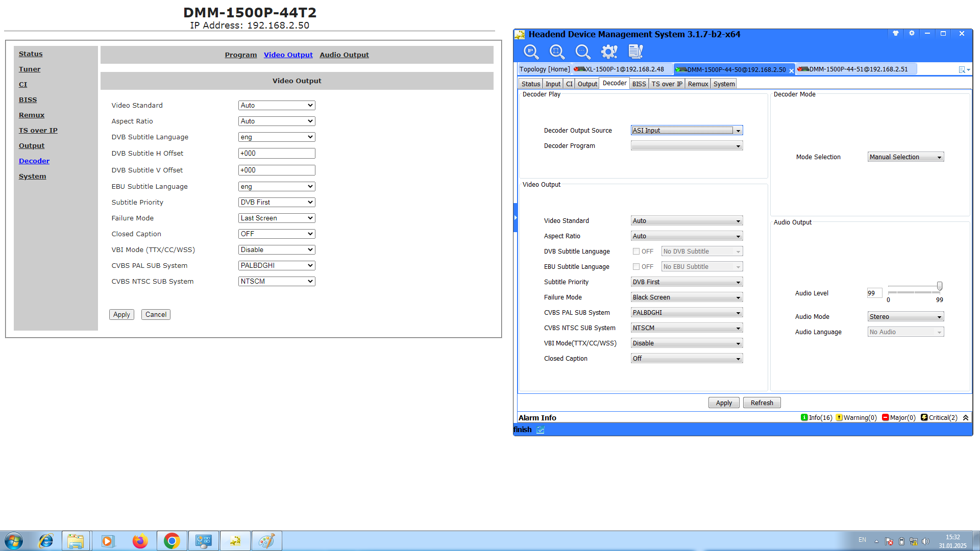
Task: Switch to the TS over IP tab
Action: click(x=667, y=84)
